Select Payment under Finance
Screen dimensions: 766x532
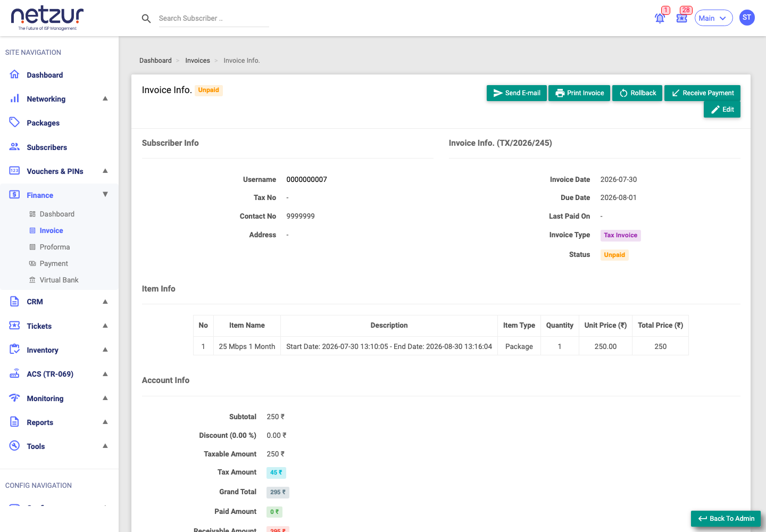[x=54, y=263]
